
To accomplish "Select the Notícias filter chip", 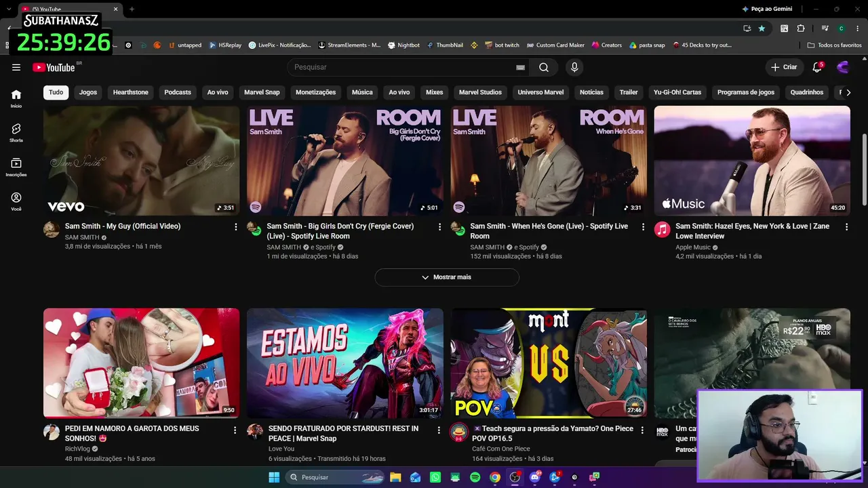I will [591, 92].
